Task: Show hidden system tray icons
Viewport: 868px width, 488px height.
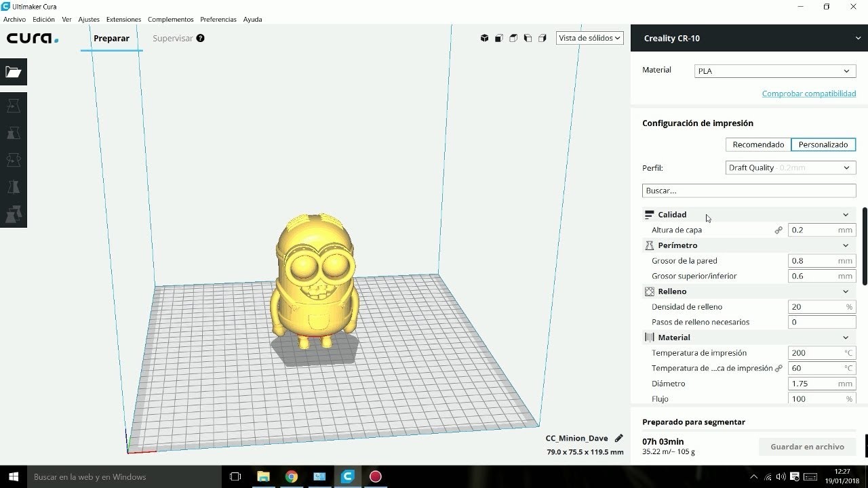Action: (x=754, y=476)
